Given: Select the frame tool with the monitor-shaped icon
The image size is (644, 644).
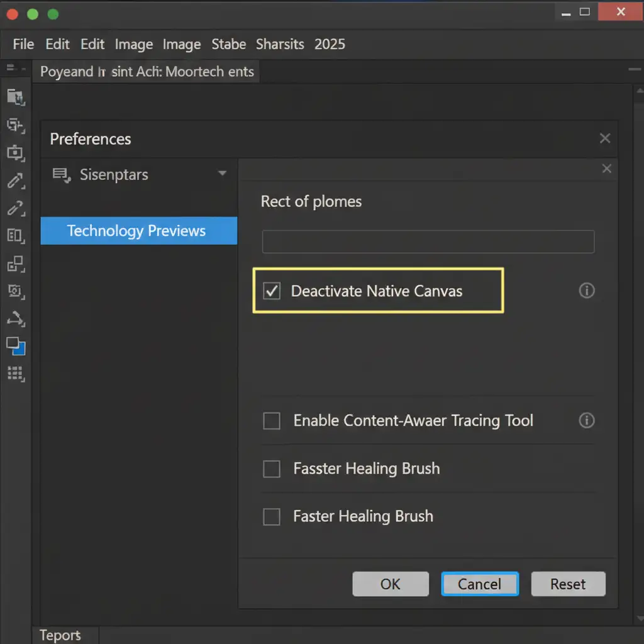Looking at the screenshot, I should pos(15,152).
